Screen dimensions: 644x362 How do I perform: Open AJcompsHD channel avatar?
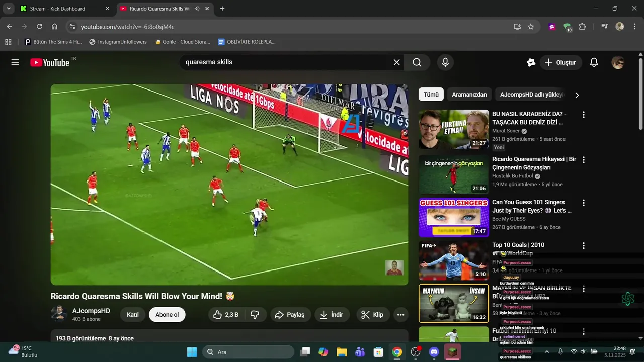pyautogui.click(x=59, y=314)
